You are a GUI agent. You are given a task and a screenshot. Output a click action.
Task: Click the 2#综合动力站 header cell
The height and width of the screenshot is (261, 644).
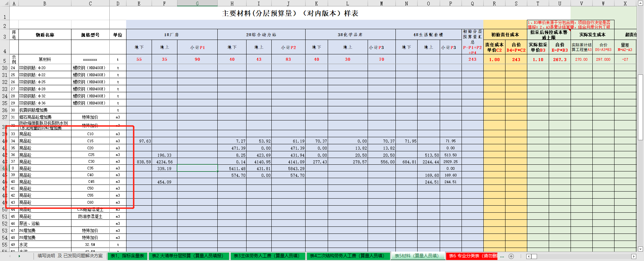tap(261, 35)
